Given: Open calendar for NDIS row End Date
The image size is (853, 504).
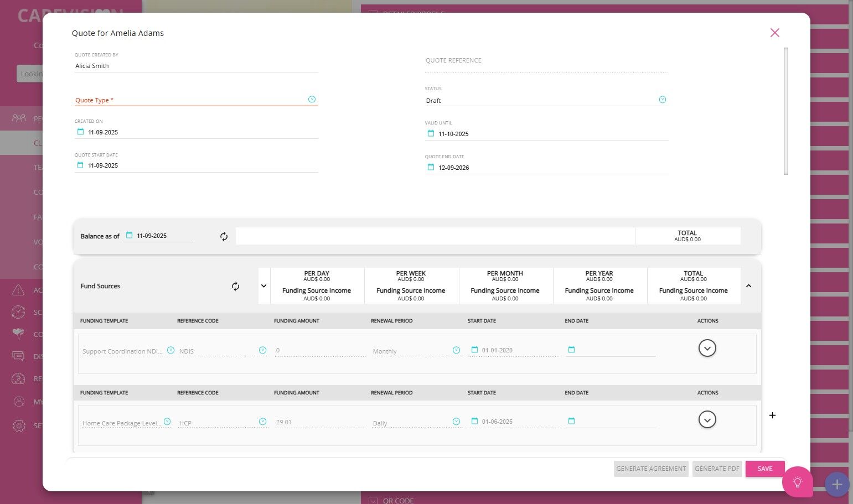Looking at the screenshot, I should pyautogui.click(x=572, y=350).
